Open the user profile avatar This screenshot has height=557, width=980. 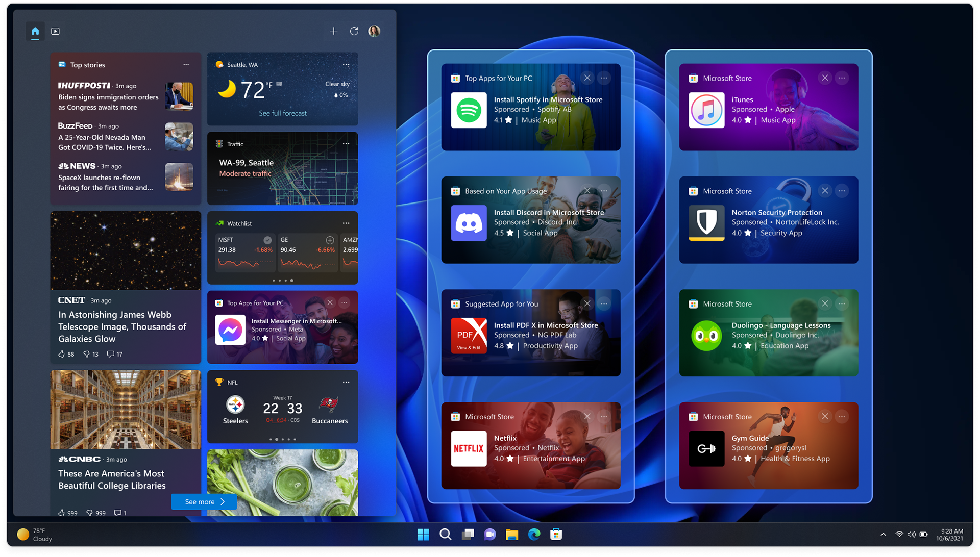coord(374,31)
